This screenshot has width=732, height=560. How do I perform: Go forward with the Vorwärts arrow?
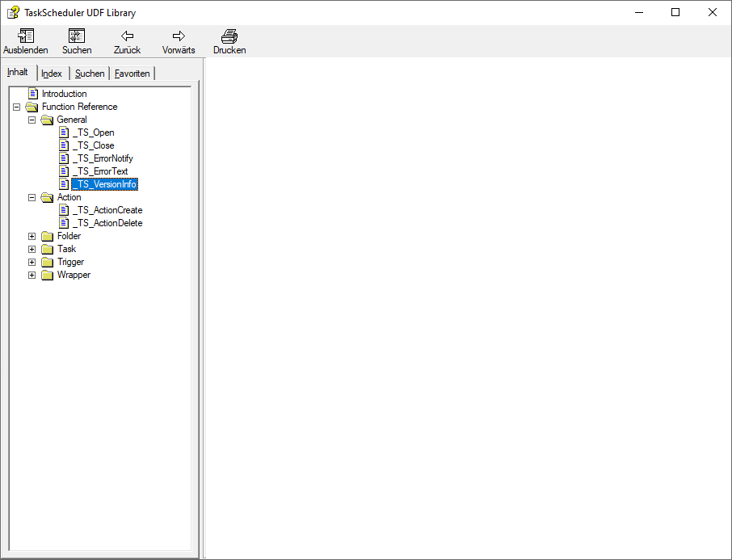click(179, 36)
